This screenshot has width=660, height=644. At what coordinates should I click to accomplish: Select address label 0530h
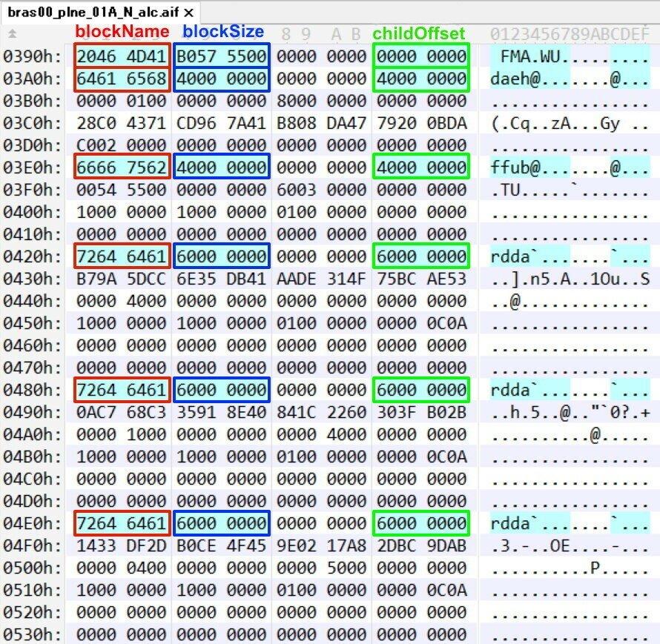[32, 634]
